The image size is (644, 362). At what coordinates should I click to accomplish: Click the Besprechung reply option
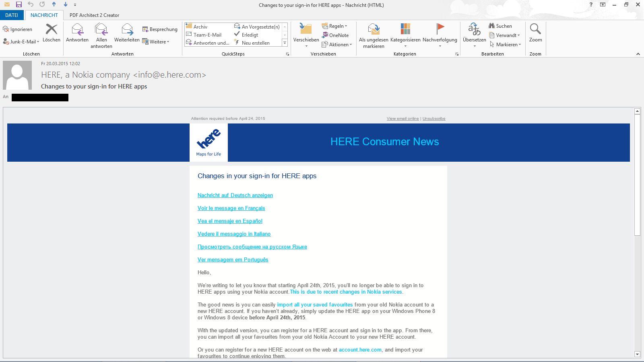tap(160, 29)
